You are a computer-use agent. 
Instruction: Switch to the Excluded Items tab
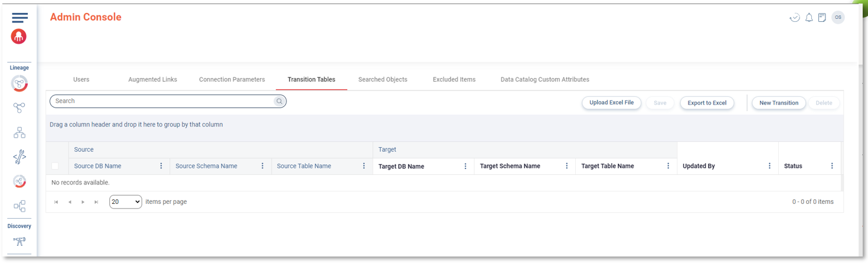pos(454,79)
